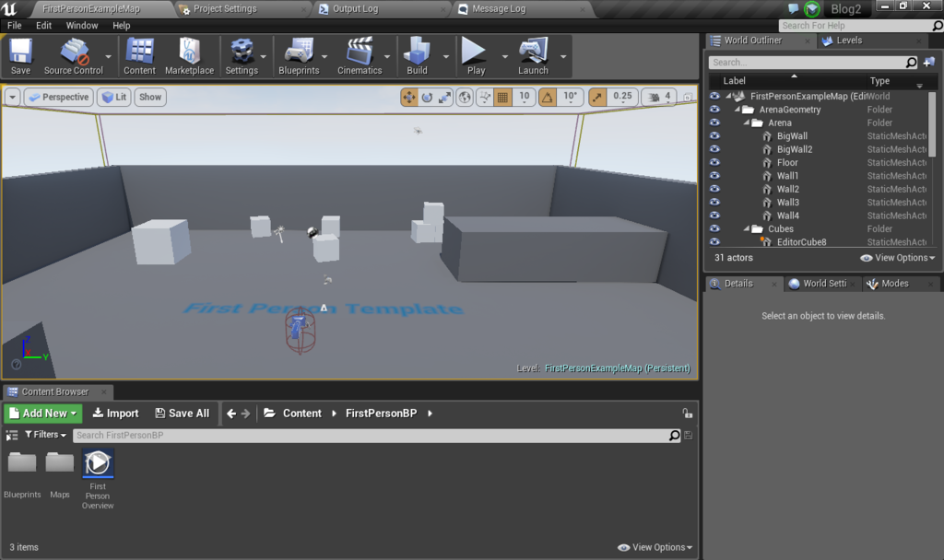Viewport: 944px width, 560px height.
Task: Open the viewport Show menu
Action: (150, 97)
